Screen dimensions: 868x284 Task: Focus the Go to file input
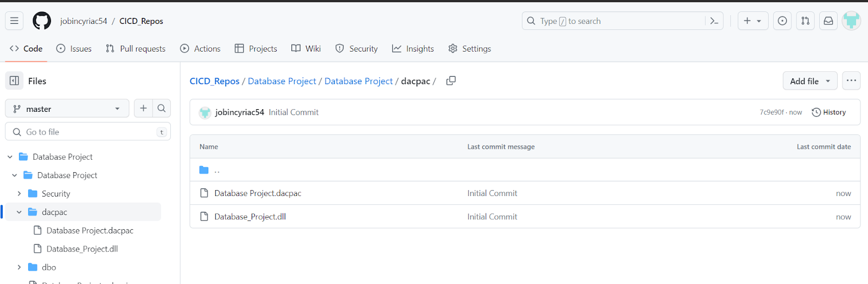(88, 131)
